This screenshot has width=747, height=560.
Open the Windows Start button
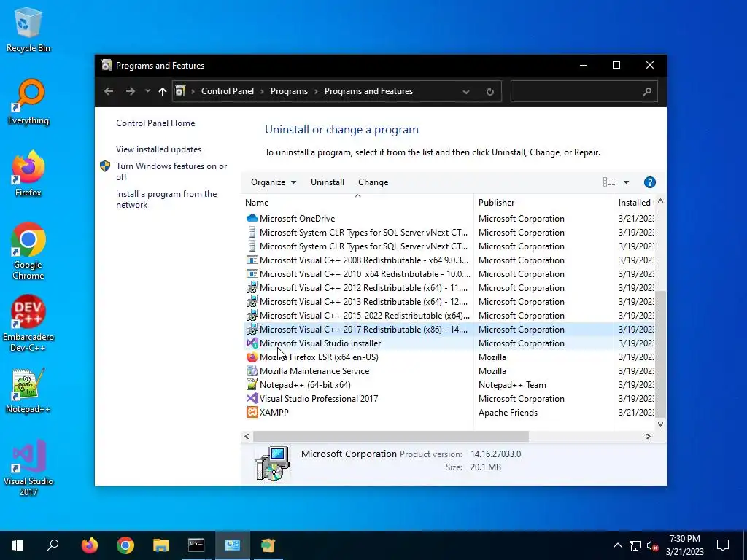pos(18,545)
